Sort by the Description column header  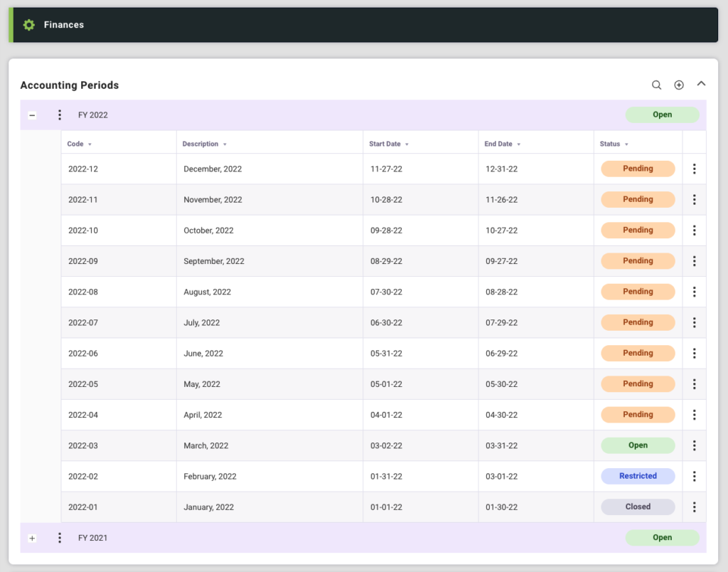[x=200, y=144]
